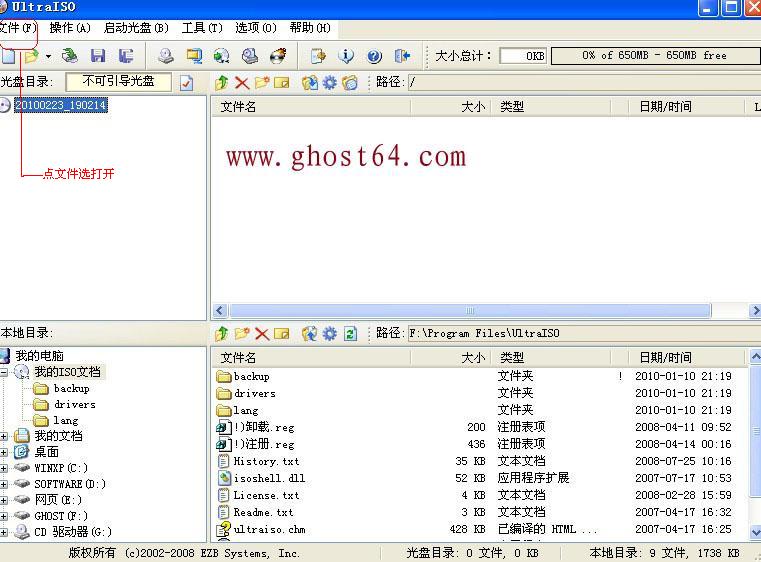Click the 不可引导光盘 boot status button

(118, 82)
